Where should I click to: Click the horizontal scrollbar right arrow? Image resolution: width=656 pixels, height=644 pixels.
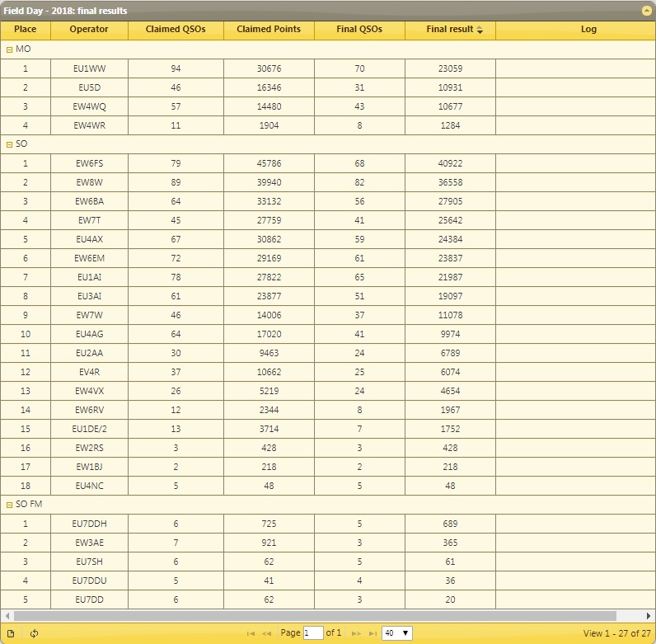coord(649,616)
